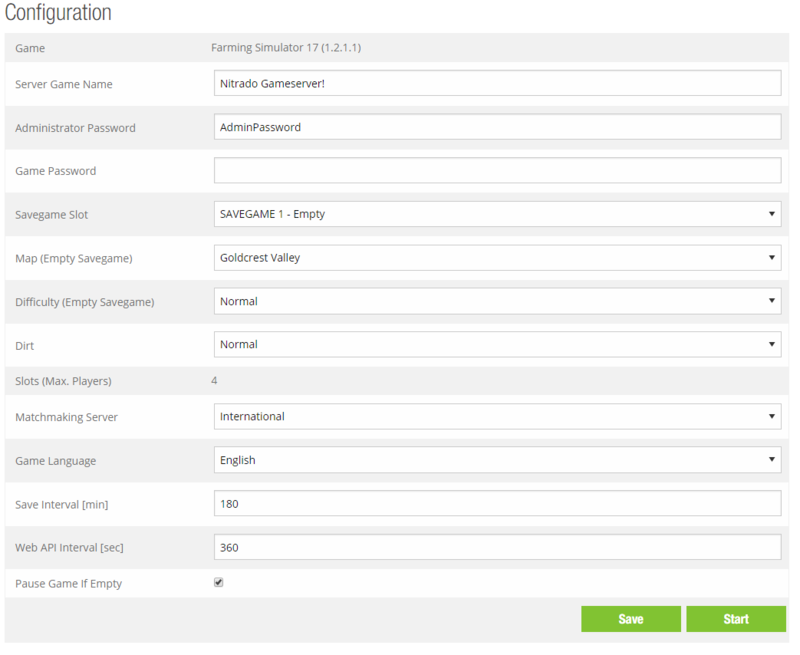This screenshot has width=800, height=655.
Task: Click the Map (Empty Savegame) label
Action: click(x=74, y=259)
